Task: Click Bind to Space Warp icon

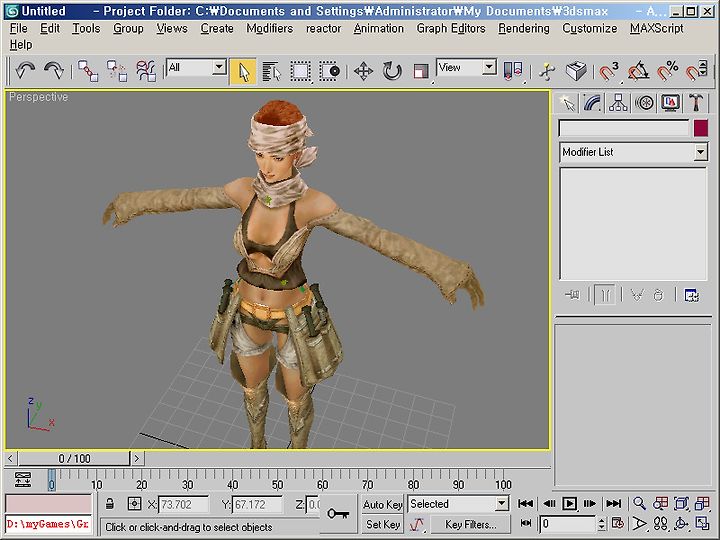Action: pyautogui.click(x=146, y=71)
